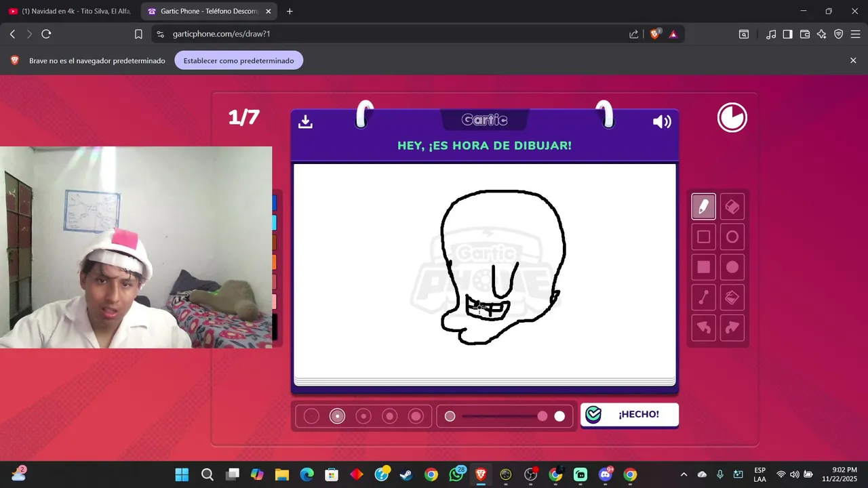
Task: Open OBS Studio from the taskbar
Action: (530, 474)
